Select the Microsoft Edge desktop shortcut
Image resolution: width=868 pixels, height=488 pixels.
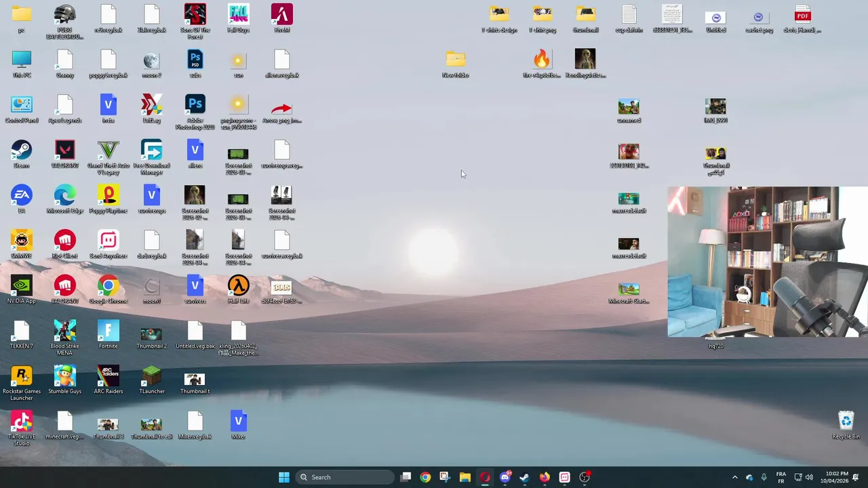click(64, 200)
